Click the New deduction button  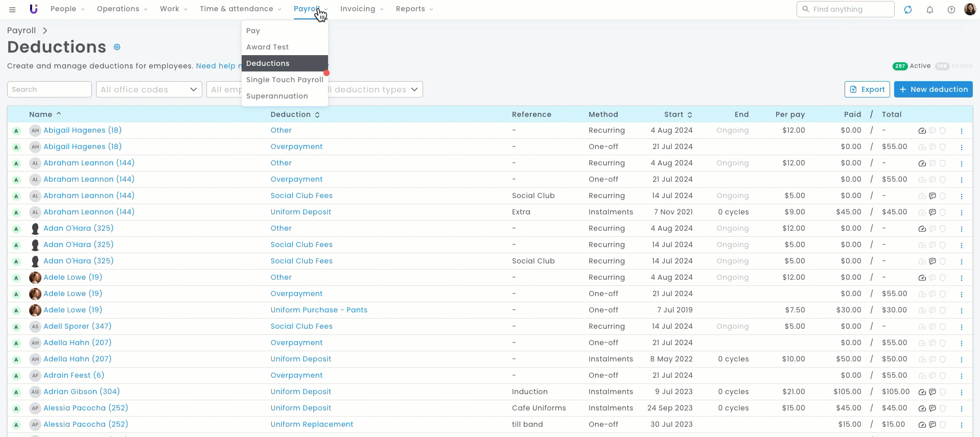pos(933,89)
